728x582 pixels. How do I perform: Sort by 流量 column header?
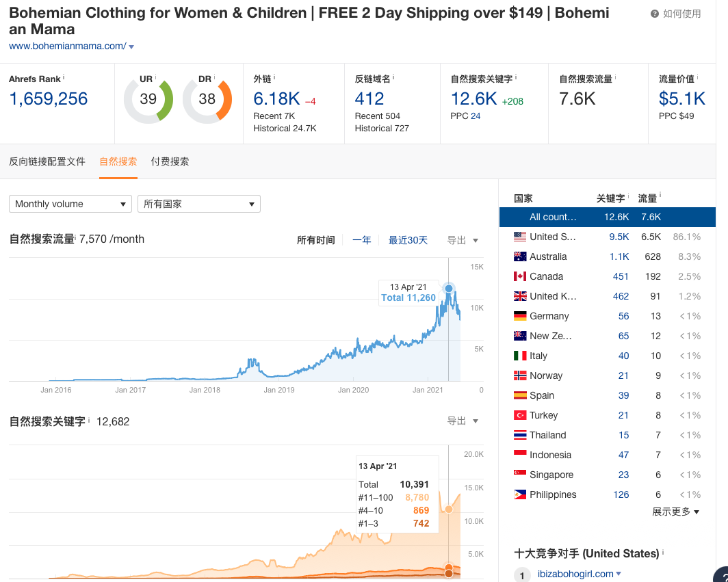647,198
